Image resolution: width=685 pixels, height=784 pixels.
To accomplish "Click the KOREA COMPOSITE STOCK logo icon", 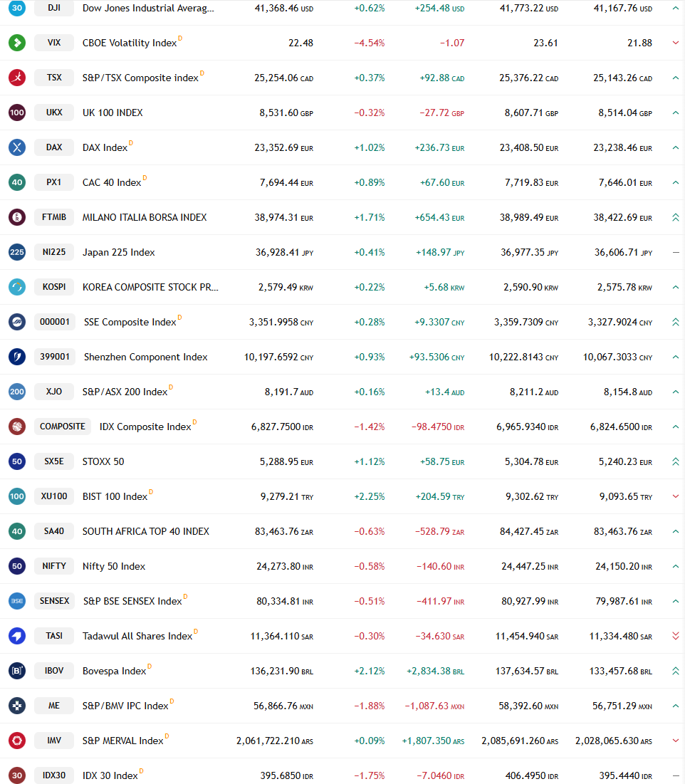I will (17, 287).
